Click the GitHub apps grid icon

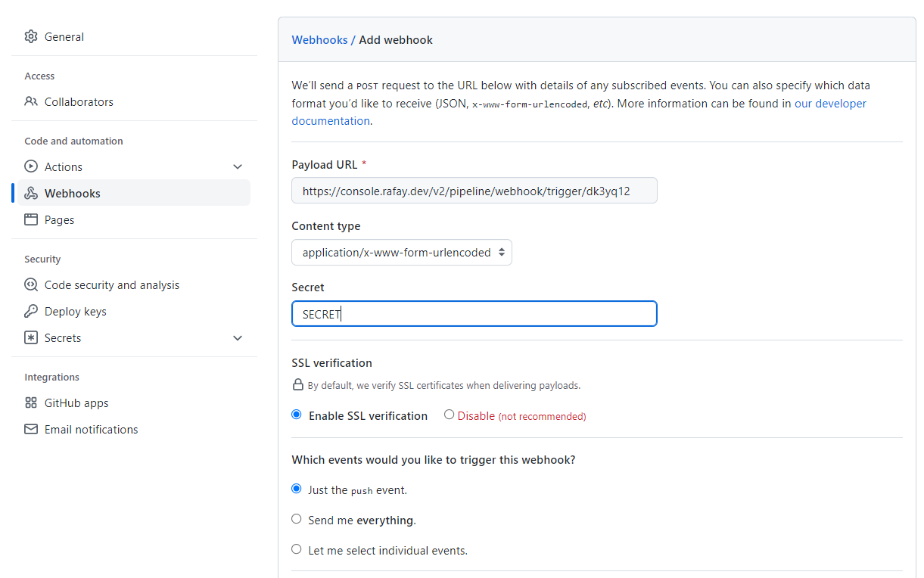coord(30,402)
